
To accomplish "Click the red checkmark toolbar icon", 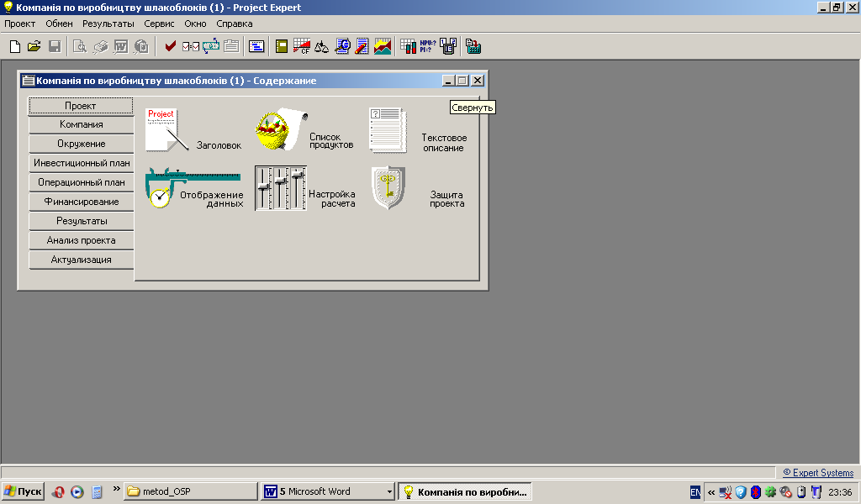I will 170,46.
